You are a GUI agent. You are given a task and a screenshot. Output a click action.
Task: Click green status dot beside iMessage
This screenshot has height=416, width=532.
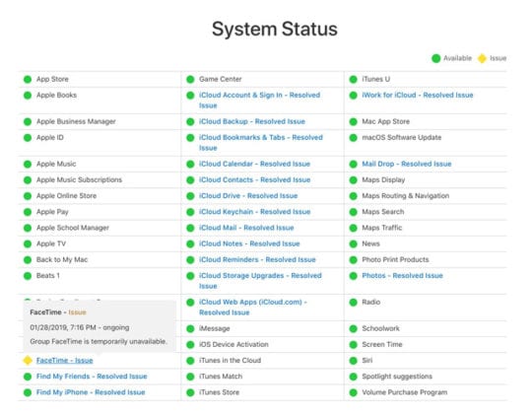point(190,328)
